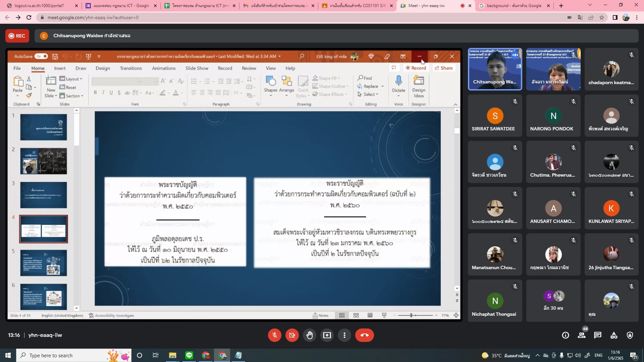Leave the call with hang-up button
This screenshot has height=362, width=644.
pos(364,335)
